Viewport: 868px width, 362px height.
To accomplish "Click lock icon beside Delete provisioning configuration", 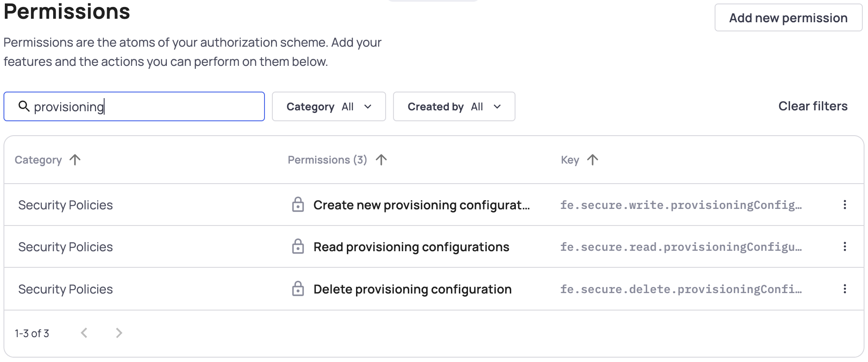I will point(298,289).
